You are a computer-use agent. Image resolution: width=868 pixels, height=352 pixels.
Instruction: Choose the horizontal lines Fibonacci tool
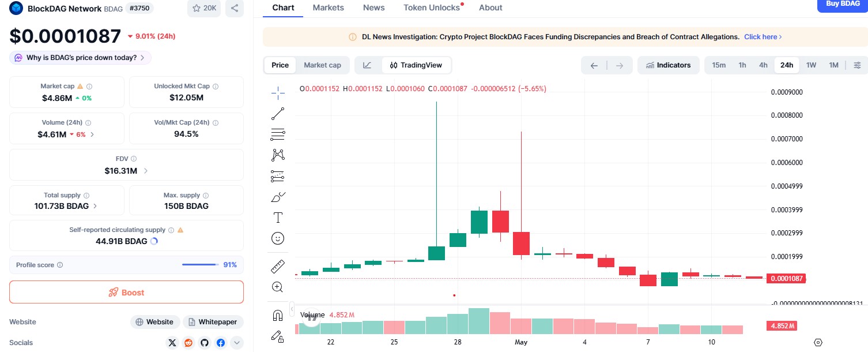(x=278, y=134)
